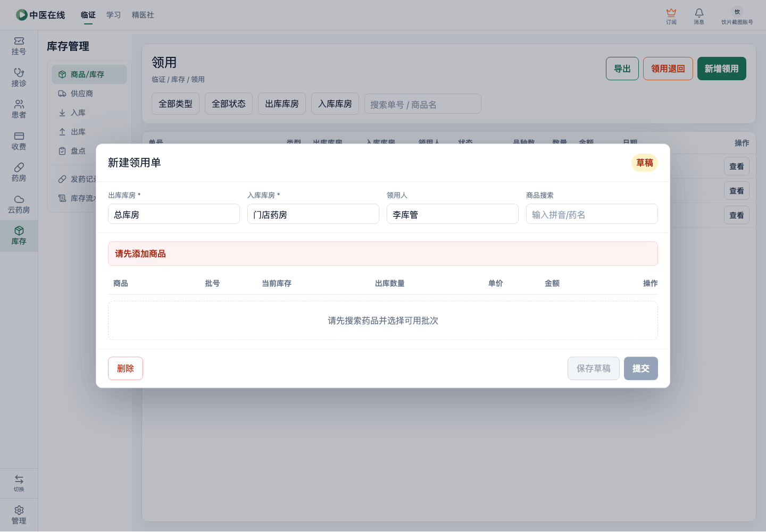Open the 出库库房 filter dropdown
The height and width of the screenshot is (532, 766).
(x=282, y=104)
